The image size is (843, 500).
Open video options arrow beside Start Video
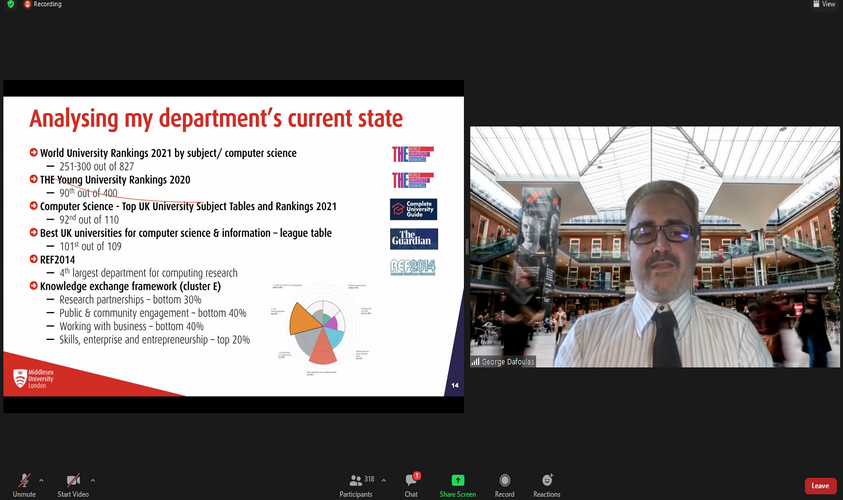[93, 479]
